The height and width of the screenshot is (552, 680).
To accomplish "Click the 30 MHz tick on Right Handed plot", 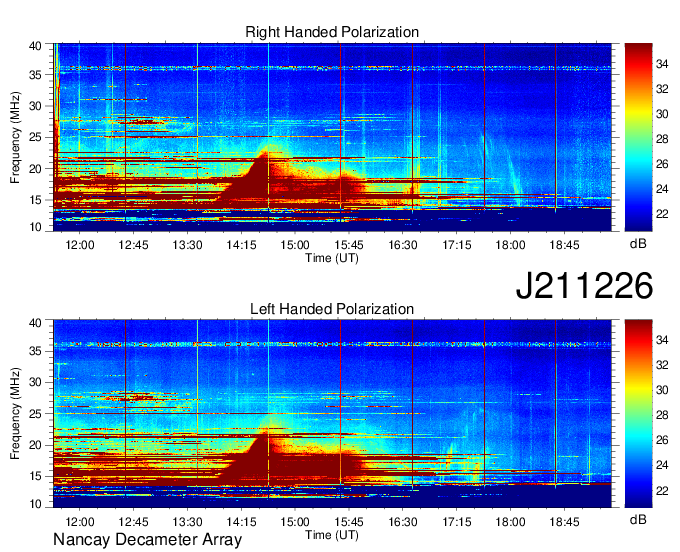I will (36, 106).
